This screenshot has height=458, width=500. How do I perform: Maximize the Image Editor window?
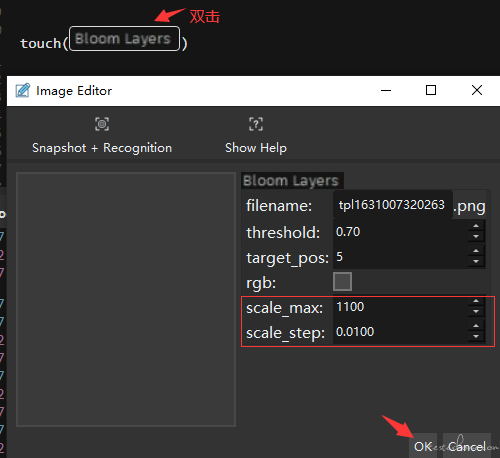pyautogui.click(x=431, y=90)
